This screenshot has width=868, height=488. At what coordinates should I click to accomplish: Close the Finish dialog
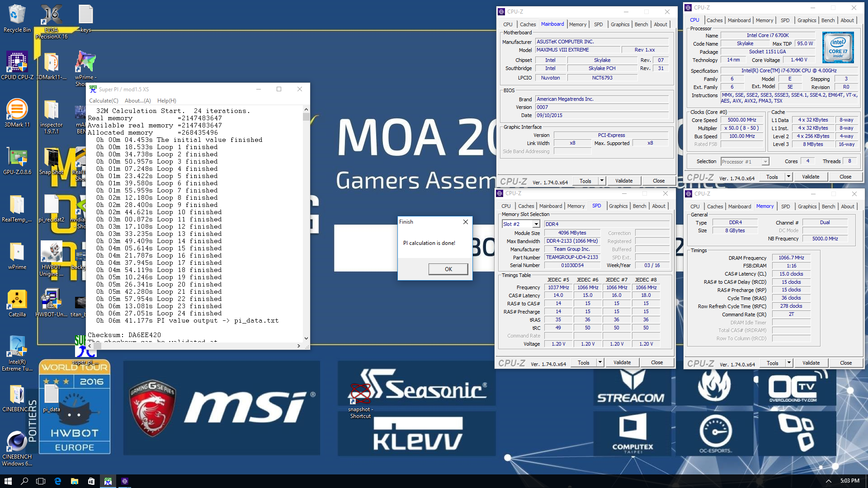465,222
